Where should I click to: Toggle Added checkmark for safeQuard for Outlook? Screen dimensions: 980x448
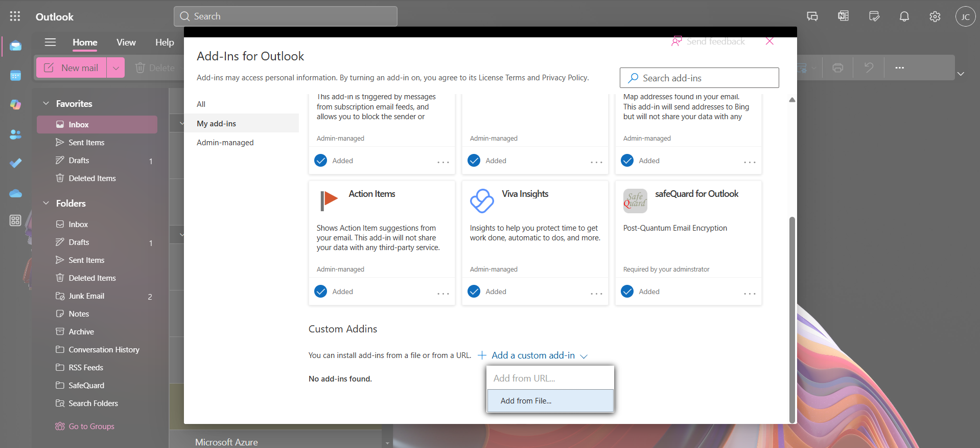[x=627, y=292]
